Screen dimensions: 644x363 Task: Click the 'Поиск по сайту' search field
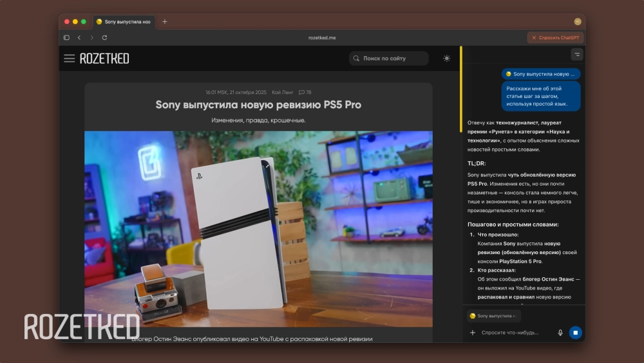pos(389,59)
